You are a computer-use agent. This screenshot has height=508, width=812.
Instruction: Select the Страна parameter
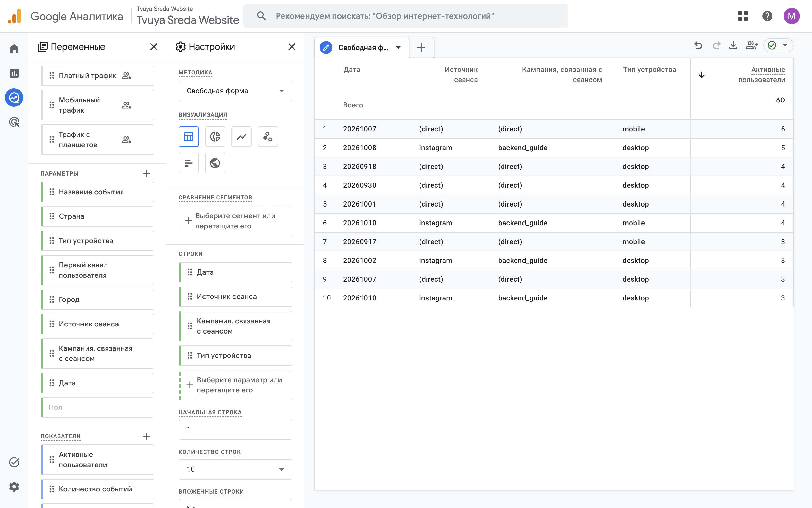coord(97,216)
